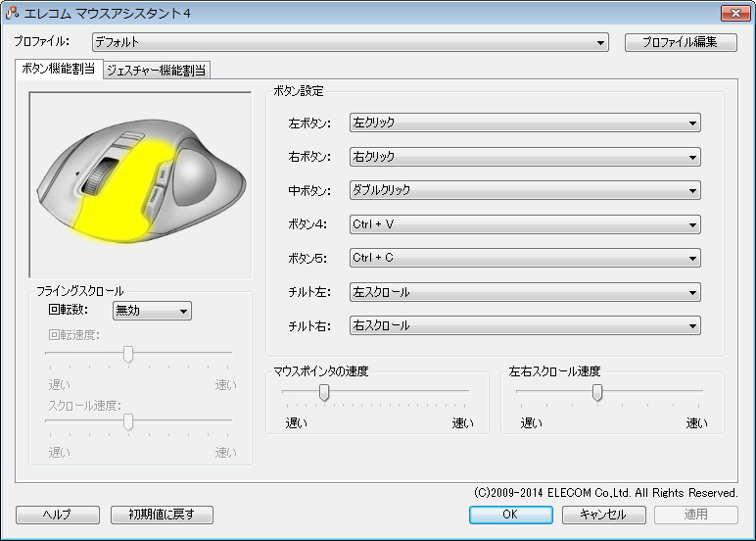Click the 初期値に戻す button

tap(162, 515)
